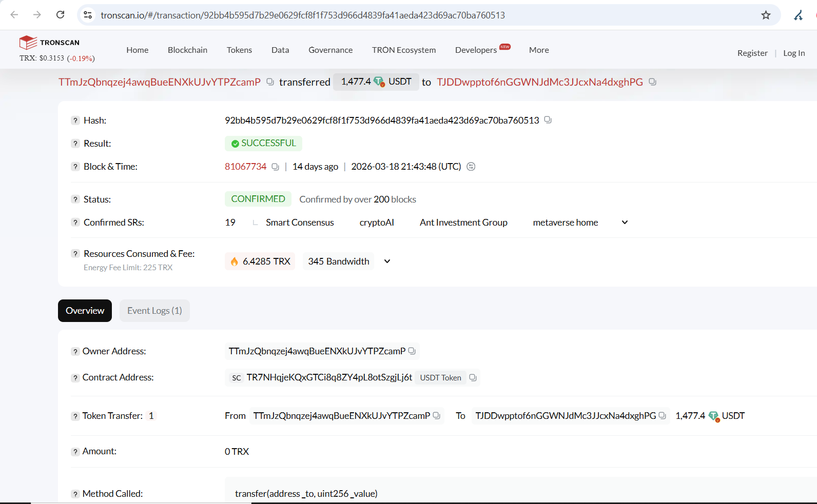Screen dimensions: 817x504
Task: Copy the Token Transfer From address
Action: click(x=436, y=416)
